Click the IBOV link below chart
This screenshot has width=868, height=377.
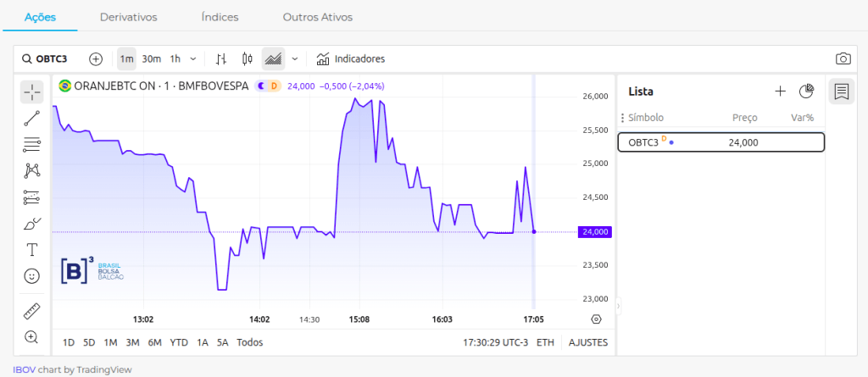[24, 369]
